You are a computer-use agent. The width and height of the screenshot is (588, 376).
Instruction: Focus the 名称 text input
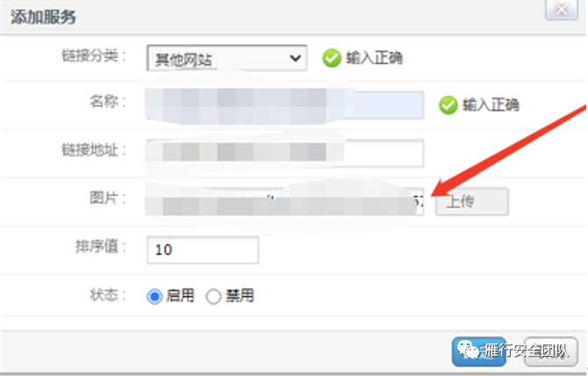(x=285, y=105)
